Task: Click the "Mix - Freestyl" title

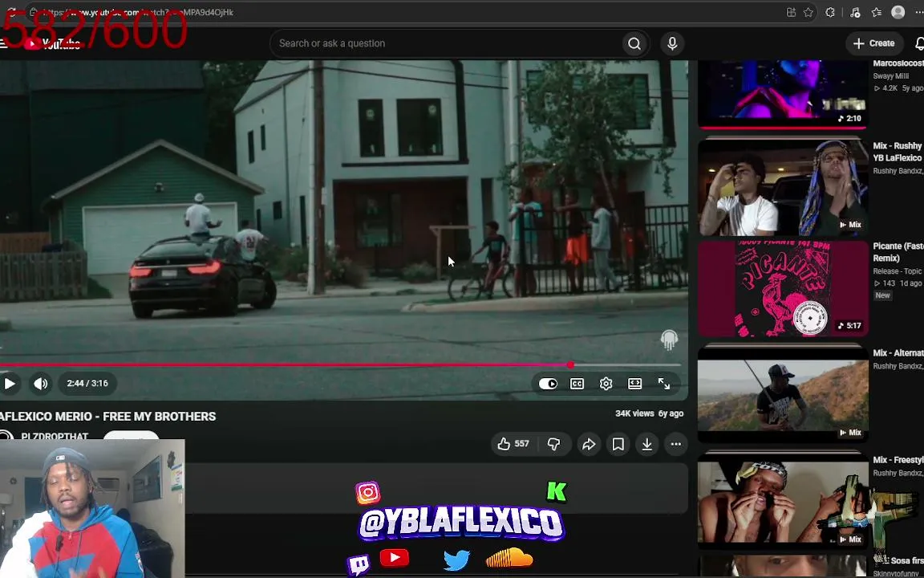Action: [x=898, y=460]
